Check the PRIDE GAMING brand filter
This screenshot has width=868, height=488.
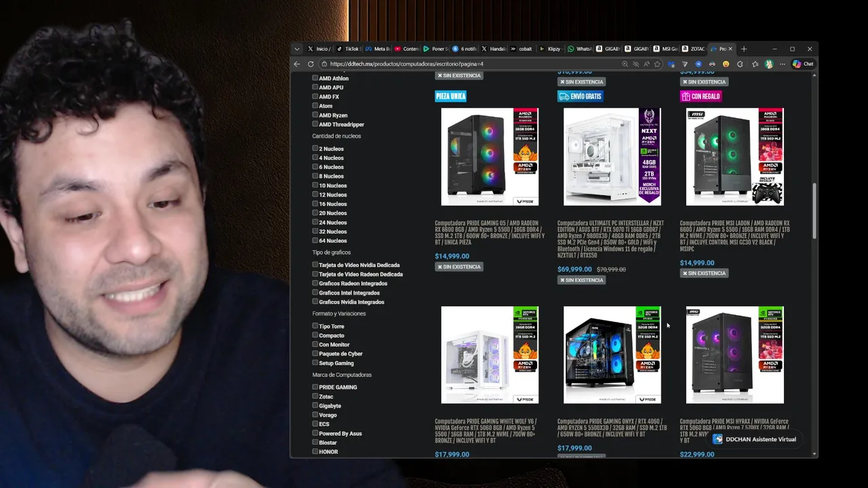coord(315,387)
